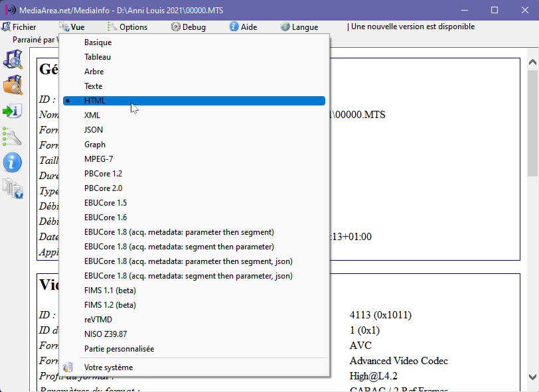
Task: Choose the JSON view option
Action: pyautogui.click(x=94, y=130)
